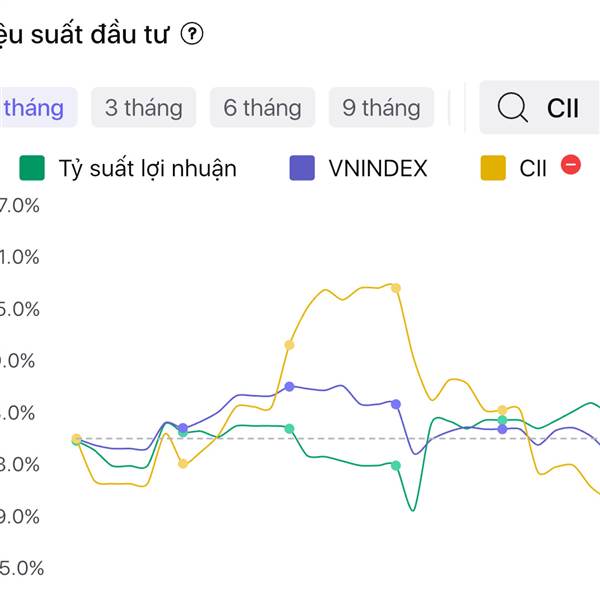This screenshot has width=600, height=600.
Task: Click the ệu suất đầu tư heading
Action: click(x=85, y=35)
